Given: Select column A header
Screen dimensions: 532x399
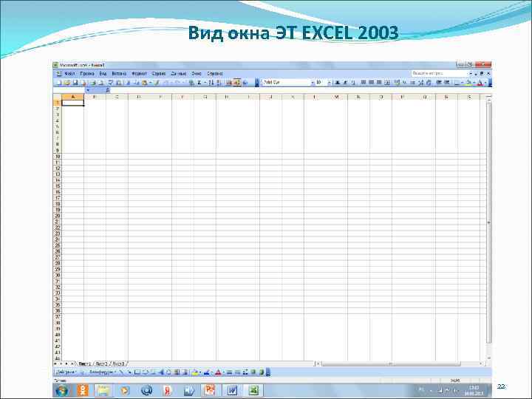Looking at the screenshot, I should (x=72, y=97).
